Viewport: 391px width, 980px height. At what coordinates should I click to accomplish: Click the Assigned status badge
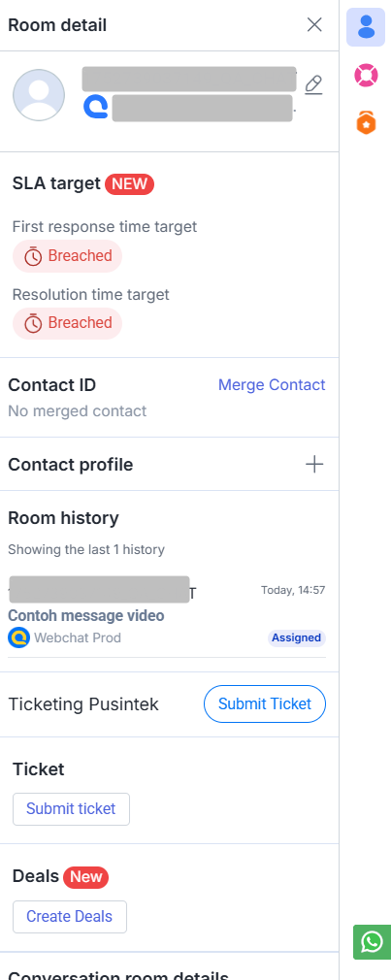coord(297,638)
